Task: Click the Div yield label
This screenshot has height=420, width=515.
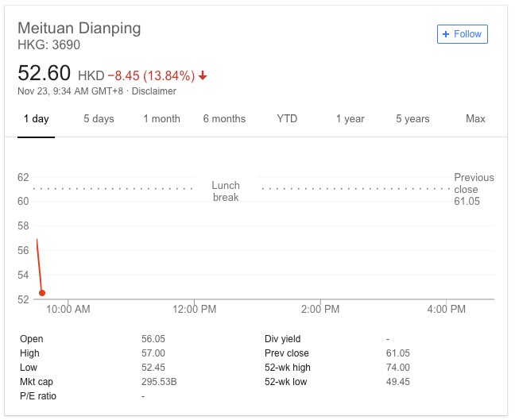Action: [283, 339]
